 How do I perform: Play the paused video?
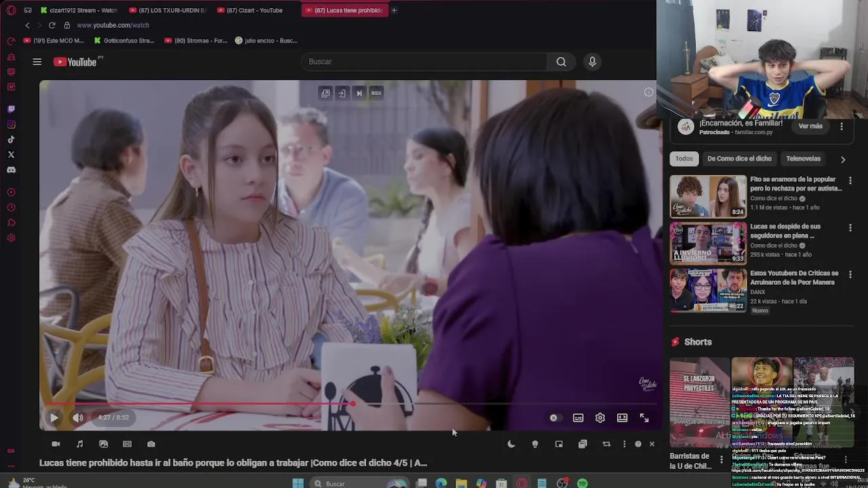pyautogui.click(x=54, y=418)
